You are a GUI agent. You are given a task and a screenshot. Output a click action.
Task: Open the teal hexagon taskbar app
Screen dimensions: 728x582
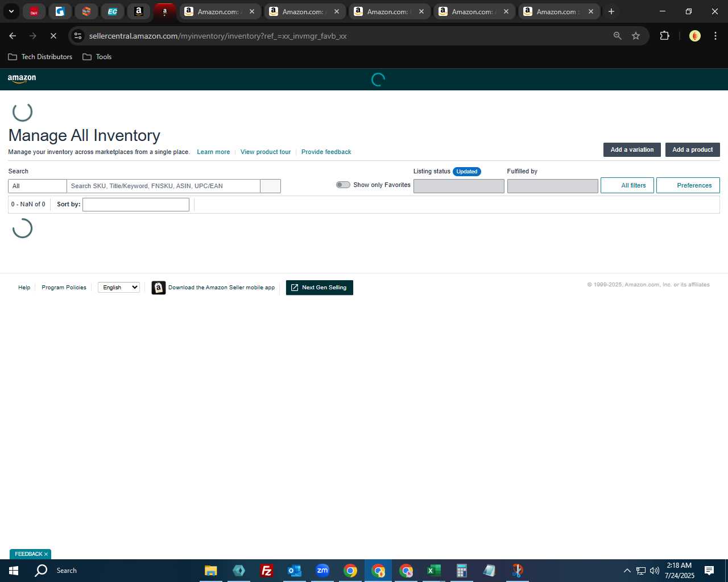(x=239, y=571)
